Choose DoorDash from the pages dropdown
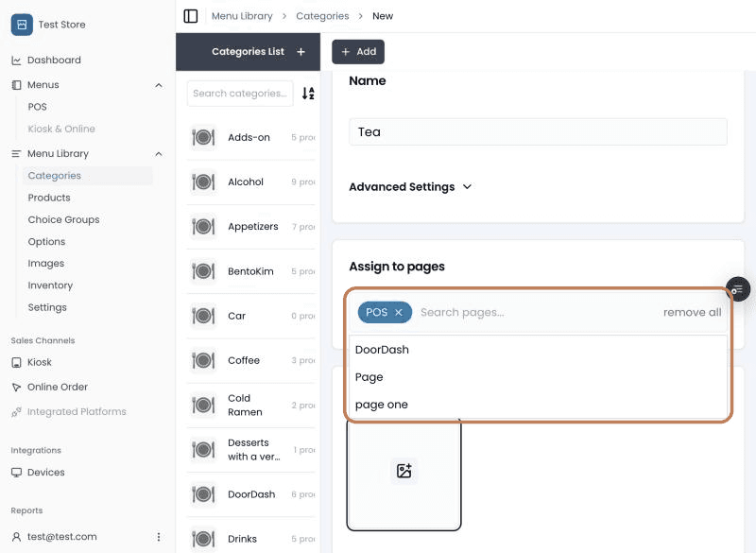756x553 pixels. (x=538, y=350)
